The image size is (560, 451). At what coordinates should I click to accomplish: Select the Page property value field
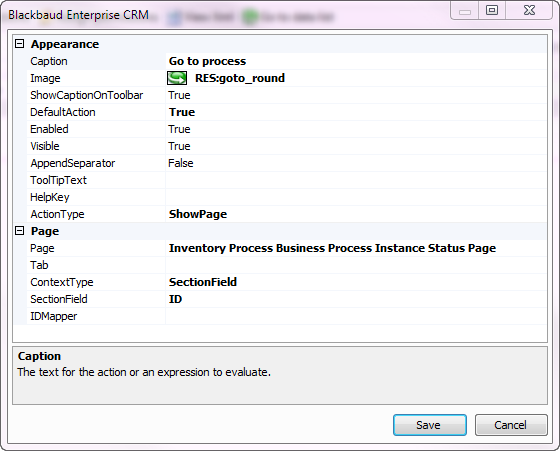356,248
